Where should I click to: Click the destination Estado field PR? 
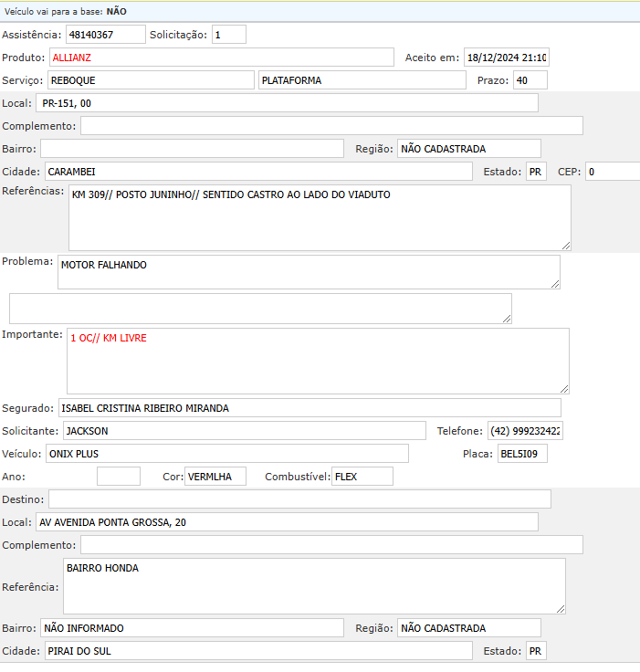pyautogui.click(x=536, y=651)
